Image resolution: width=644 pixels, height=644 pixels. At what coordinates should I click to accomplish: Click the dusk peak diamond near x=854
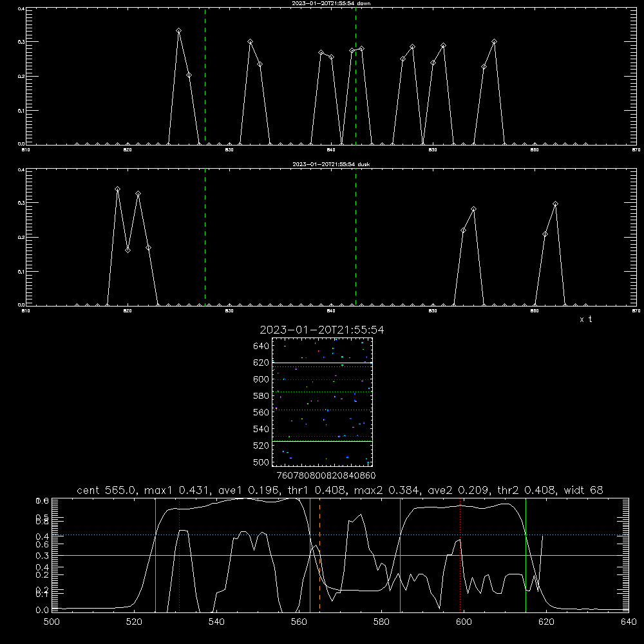pos(473,209)
